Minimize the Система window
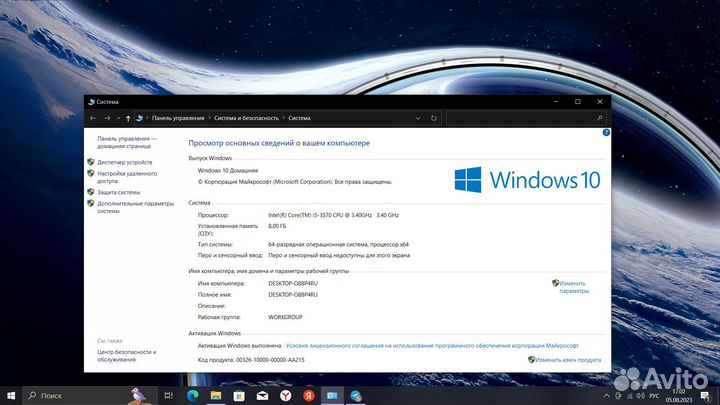This screenshot has width=720, height=405. (556, 102)
